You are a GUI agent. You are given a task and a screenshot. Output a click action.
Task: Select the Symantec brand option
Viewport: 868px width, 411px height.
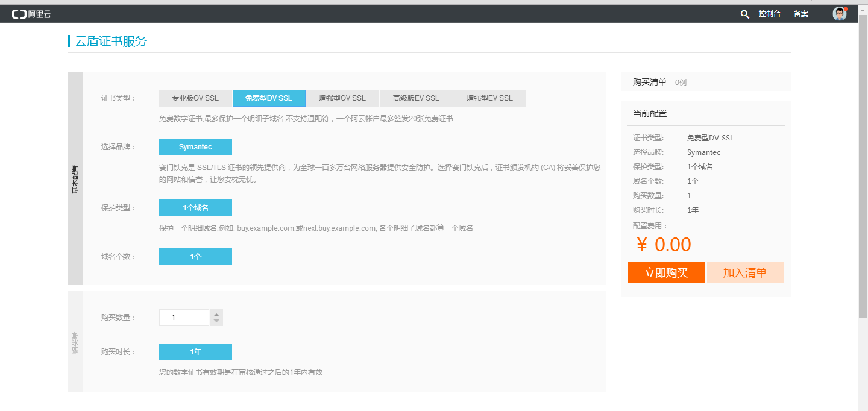click(x=195, y=147)
